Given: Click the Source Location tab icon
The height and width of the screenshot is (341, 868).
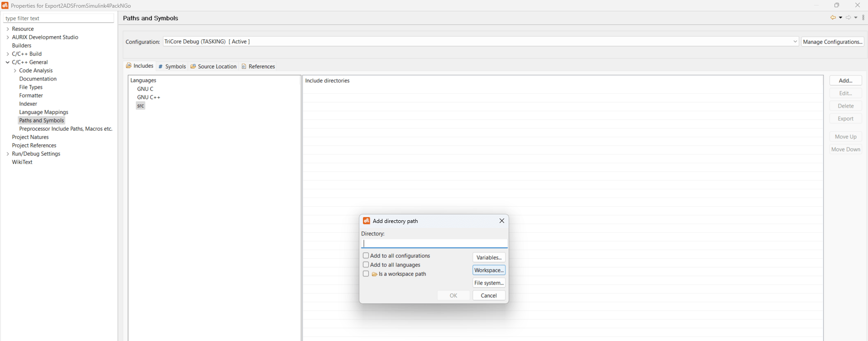Looking at the screenshot, I should tap(193, 66).
